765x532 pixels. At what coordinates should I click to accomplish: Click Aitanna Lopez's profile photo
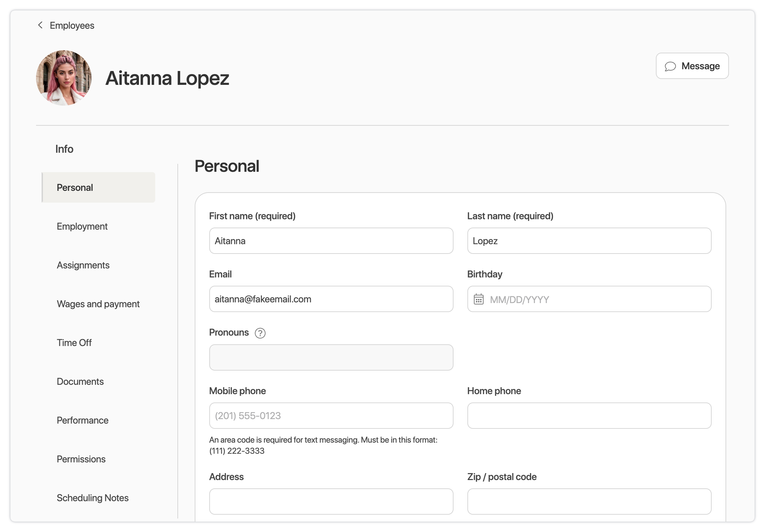64,78
